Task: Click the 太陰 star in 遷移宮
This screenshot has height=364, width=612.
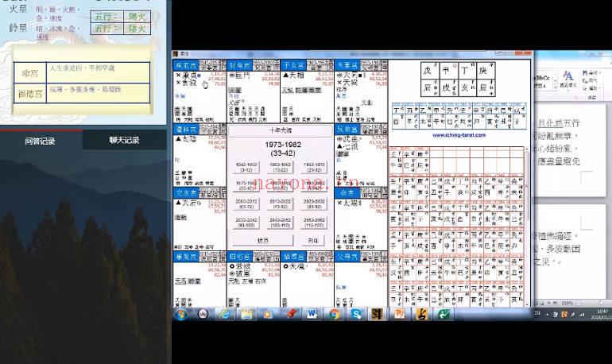Action: tap(189, 139)
